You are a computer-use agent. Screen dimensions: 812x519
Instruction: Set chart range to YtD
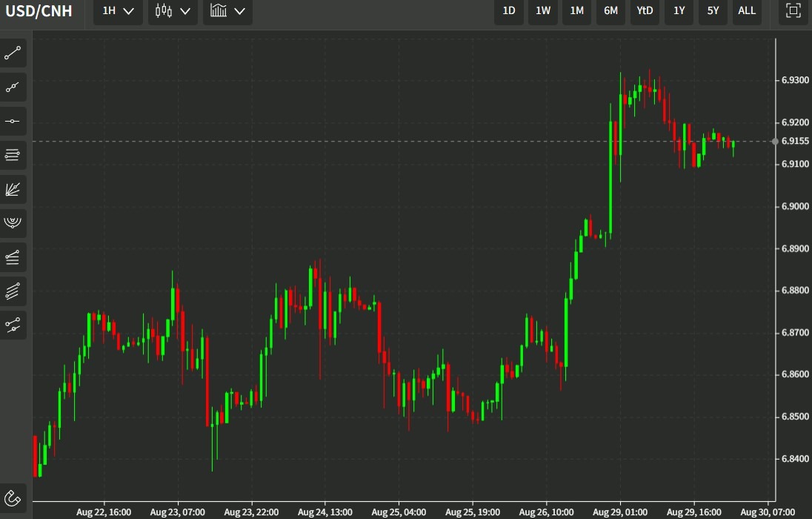(645, 11)
